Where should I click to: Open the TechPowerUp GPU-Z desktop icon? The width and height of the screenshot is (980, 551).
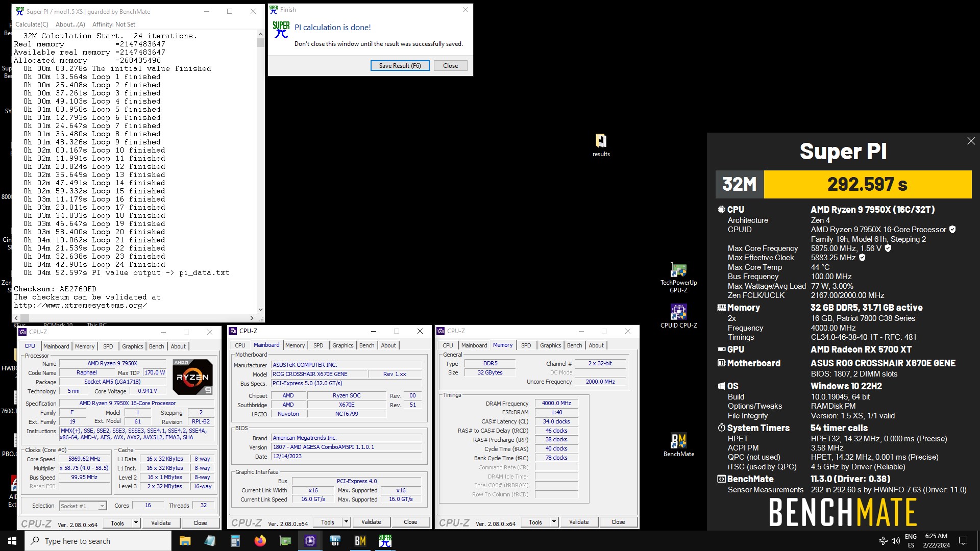point(678,278)
